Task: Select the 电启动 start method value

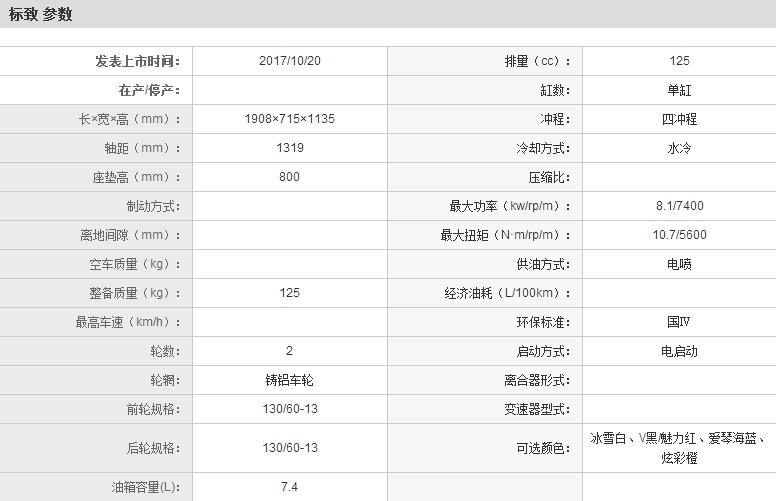Action: coord(679,351)
